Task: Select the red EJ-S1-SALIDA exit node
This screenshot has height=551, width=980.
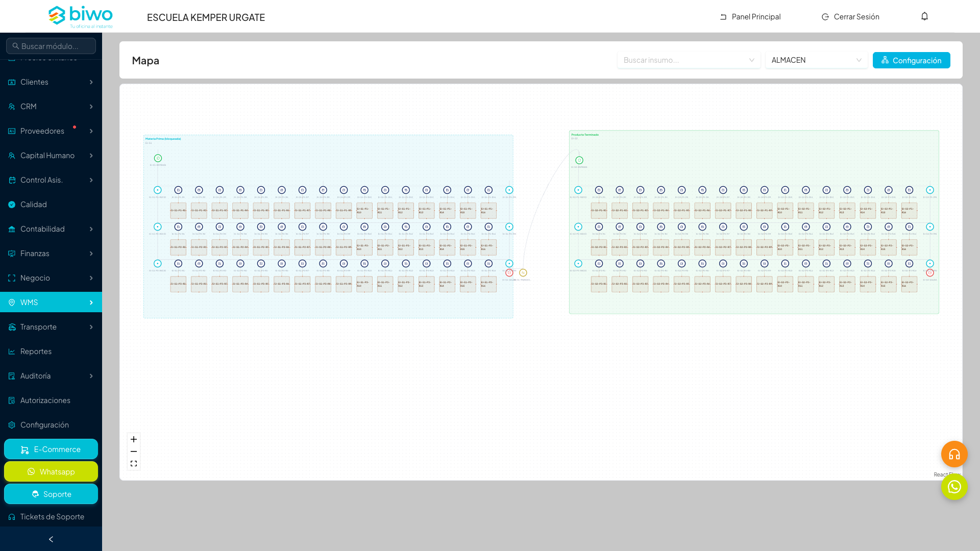Action: coord(509,273)
